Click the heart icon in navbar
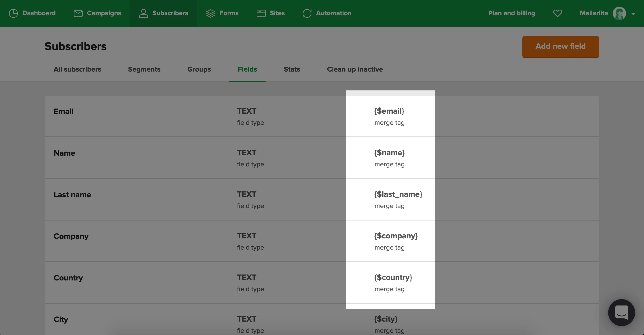644x335 pixels. (x=557, y=13)
